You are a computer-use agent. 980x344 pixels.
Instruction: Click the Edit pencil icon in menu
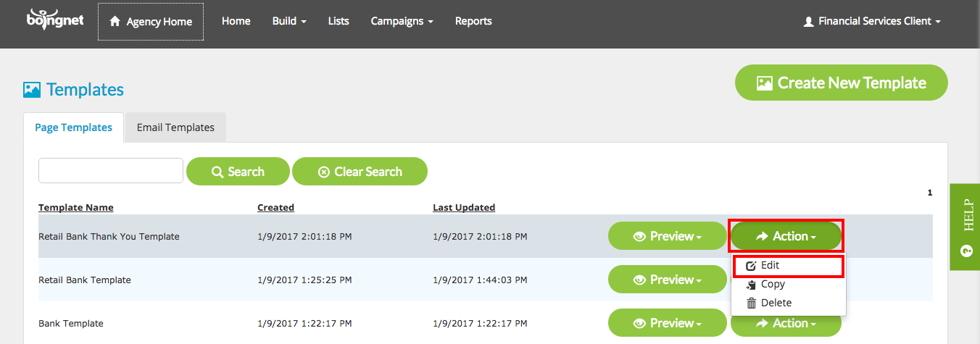[x=751, y=266]
